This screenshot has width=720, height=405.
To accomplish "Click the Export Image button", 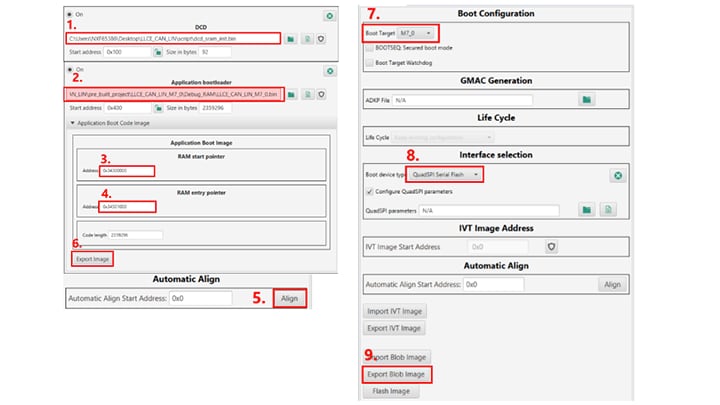I will tap(92, 259).
